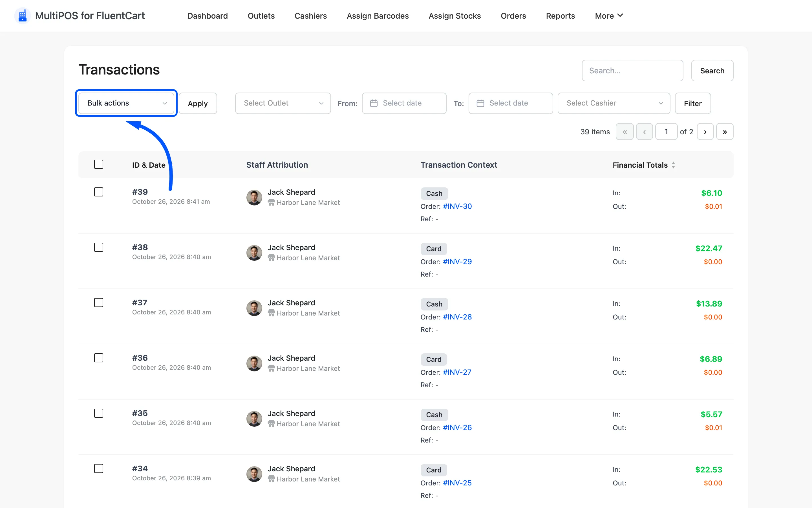Sort by ID & Date column header

click(149, 165)
